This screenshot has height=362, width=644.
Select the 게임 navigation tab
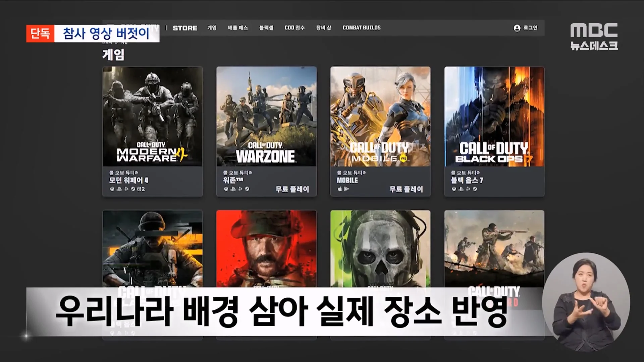(212, 28)
